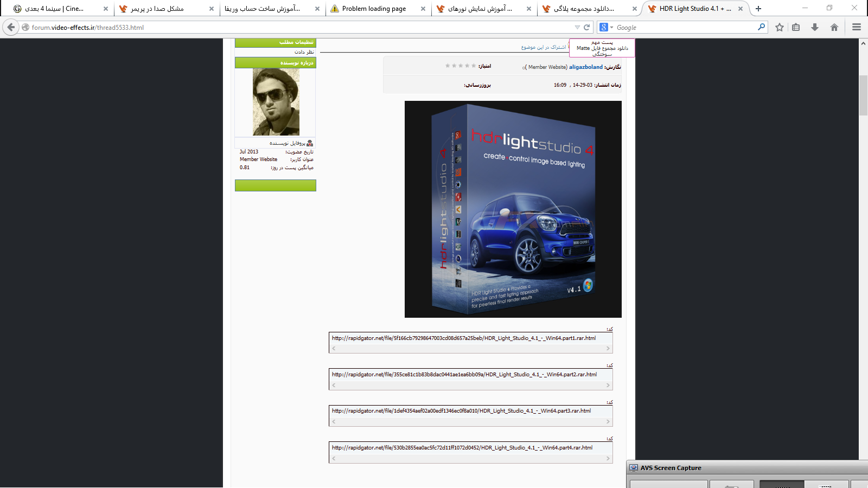This screenshot has height=488, width=868.
Task: Open the downloads arrow icon
Action: tap(815, 27)
